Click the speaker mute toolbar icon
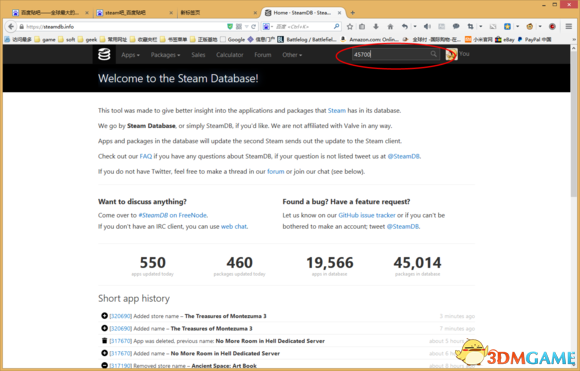 coord(427,26)
